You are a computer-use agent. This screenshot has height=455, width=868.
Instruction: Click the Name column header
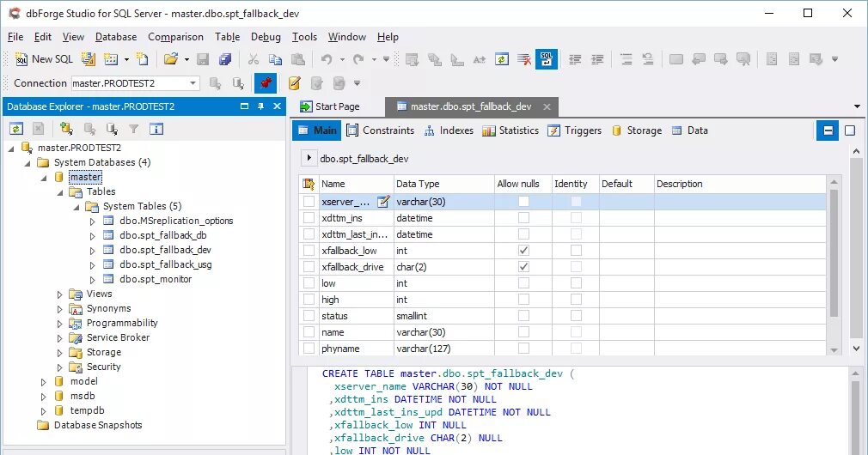tap(356, 184)
